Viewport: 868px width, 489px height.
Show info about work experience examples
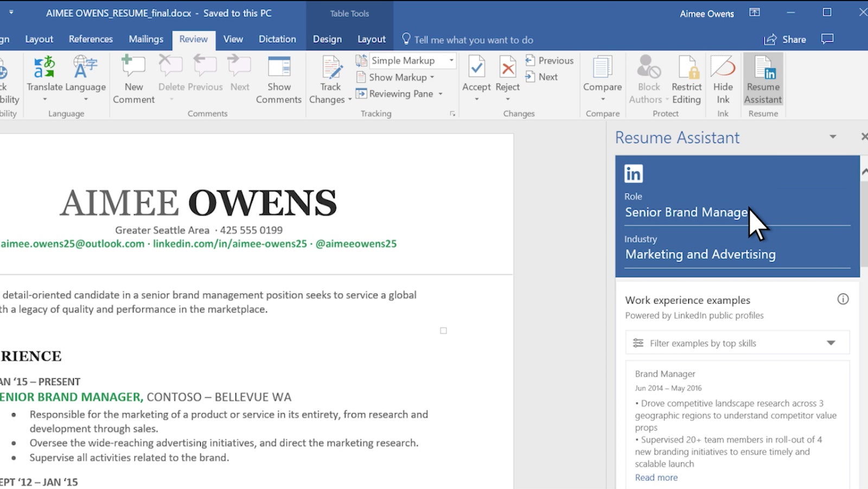(843, 299)
